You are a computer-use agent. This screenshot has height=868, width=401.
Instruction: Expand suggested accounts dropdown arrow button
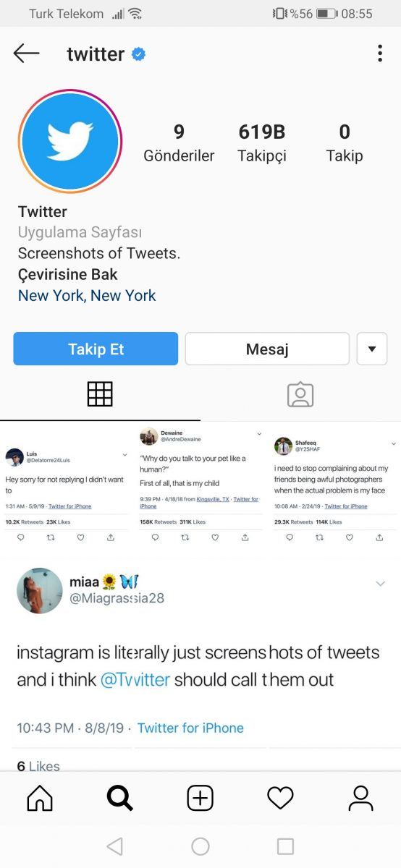click(x=372, y=349)
